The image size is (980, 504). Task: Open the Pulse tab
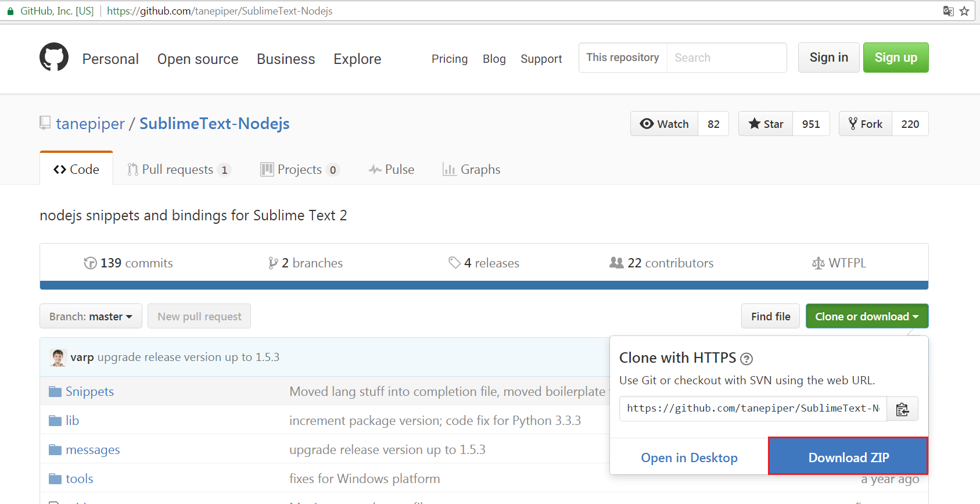(392, 169)
